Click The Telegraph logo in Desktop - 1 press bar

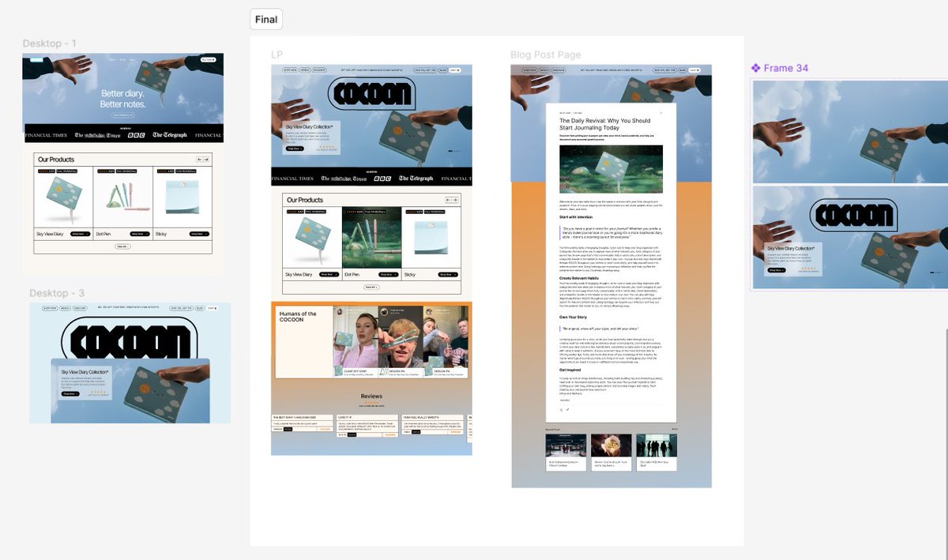pyautogui.click(x=170, y=135)
